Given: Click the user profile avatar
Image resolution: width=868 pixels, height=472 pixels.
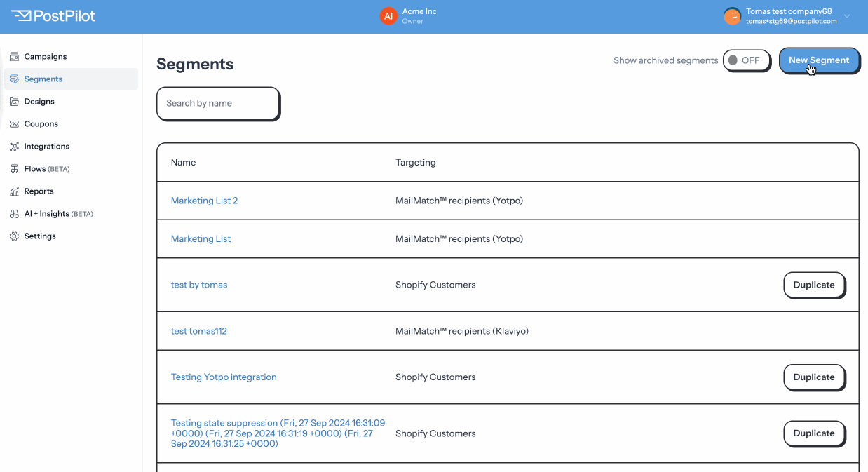Looking at the screenshot, I should 732,16.
